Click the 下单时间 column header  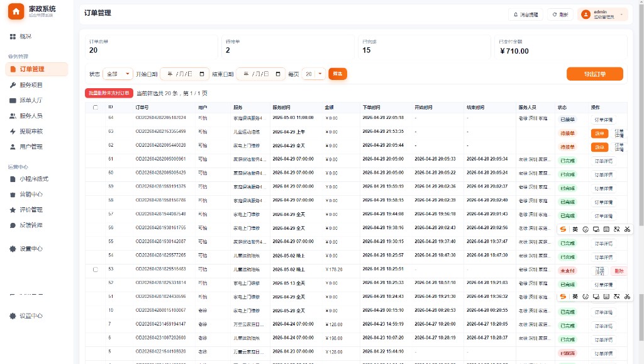pos(371,107)
